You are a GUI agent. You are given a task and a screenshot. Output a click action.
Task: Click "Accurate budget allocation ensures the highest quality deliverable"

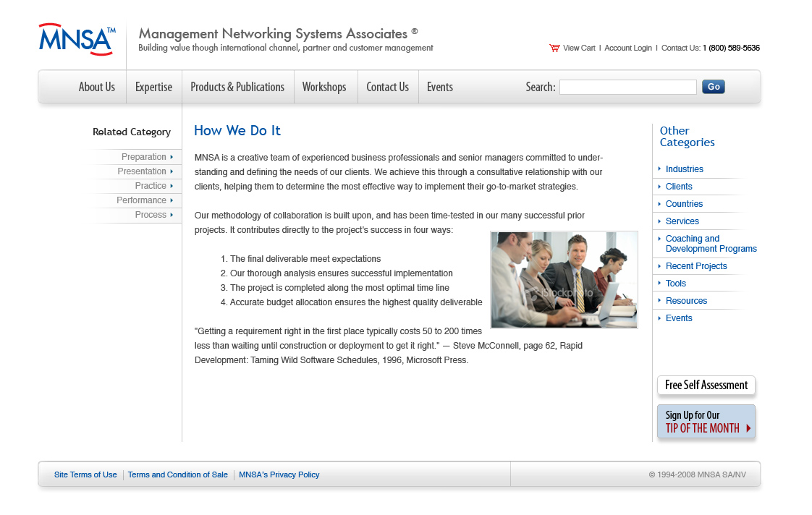[x=356, y=302]
